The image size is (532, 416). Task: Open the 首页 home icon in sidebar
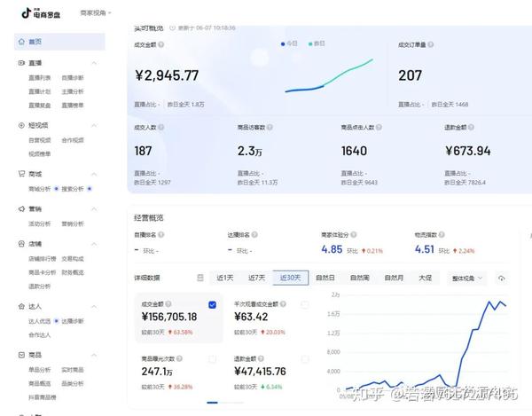point(21,42)
